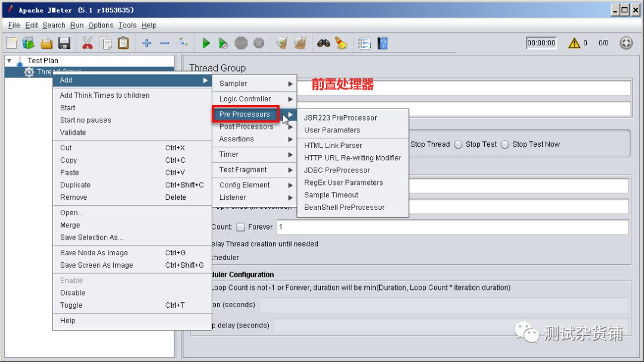This screenshot has width=644, height=362.
Task: Click the Clear All results icon
Action: (300, 43)
